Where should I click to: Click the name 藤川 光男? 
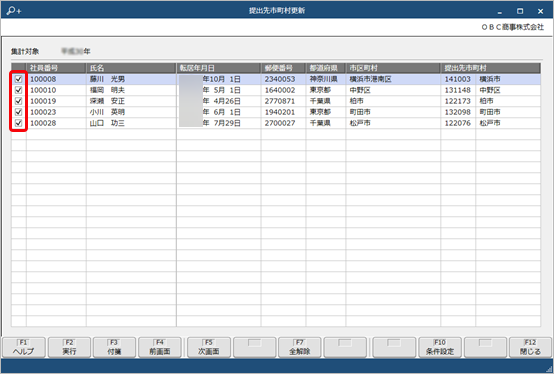click(x=107, y=79)
